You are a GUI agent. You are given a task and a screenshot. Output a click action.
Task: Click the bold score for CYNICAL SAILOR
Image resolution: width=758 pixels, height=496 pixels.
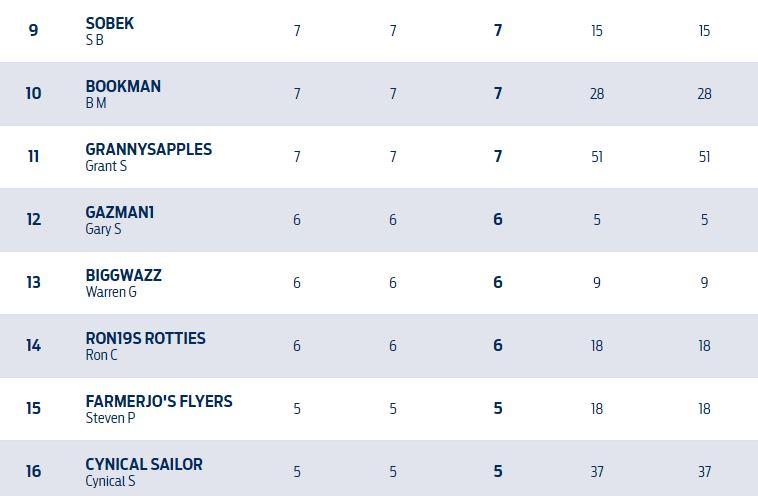497,472
